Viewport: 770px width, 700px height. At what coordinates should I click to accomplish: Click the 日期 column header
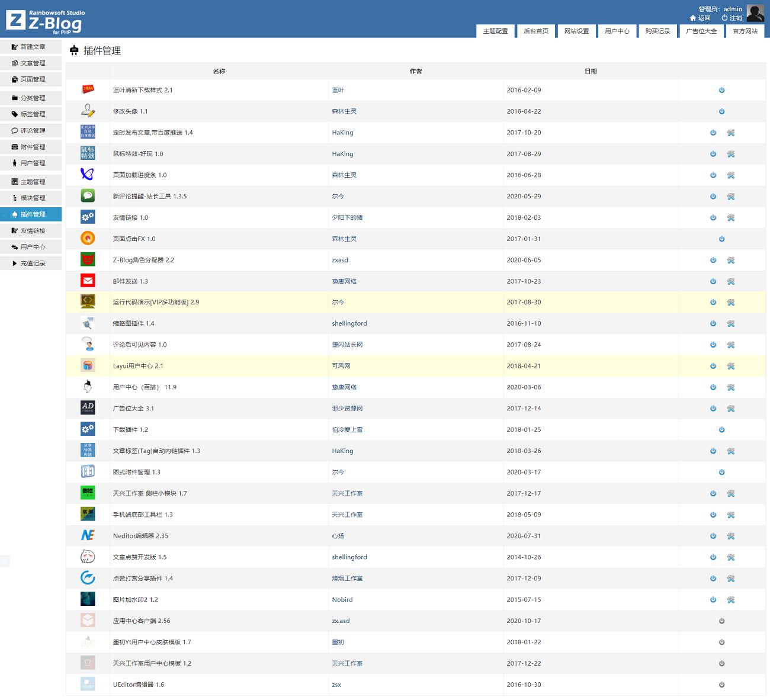click(x=591, y=71)
